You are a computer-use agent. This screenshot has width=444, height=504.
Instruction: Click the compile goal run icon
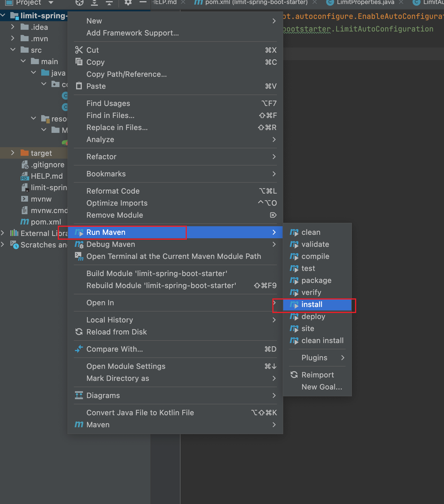click(294, 256)
